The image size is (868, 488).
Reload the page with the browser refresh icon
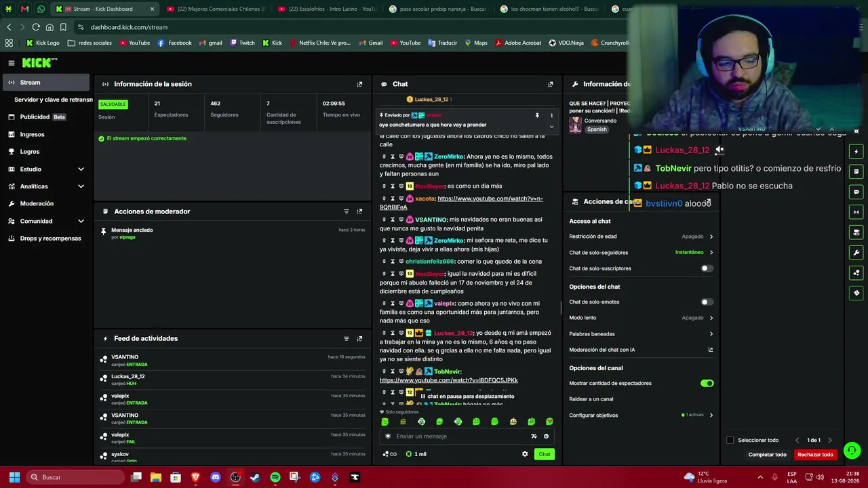[x=36, y=27]
